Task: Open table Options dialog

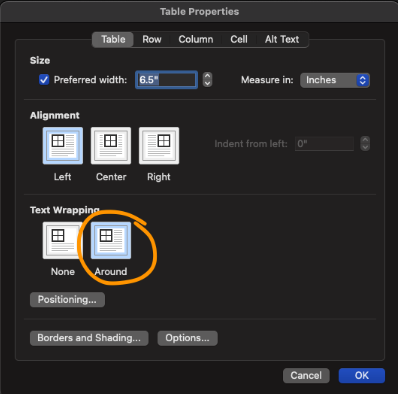Action: (187, 338)
